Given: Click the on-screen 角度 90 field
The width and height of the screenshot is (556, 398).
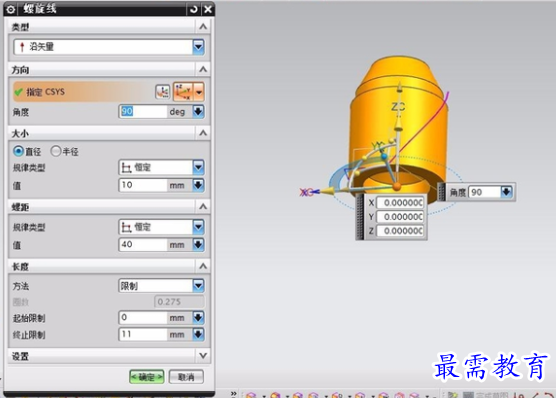Looking at the screenshot, I should [x=485, y=192].
